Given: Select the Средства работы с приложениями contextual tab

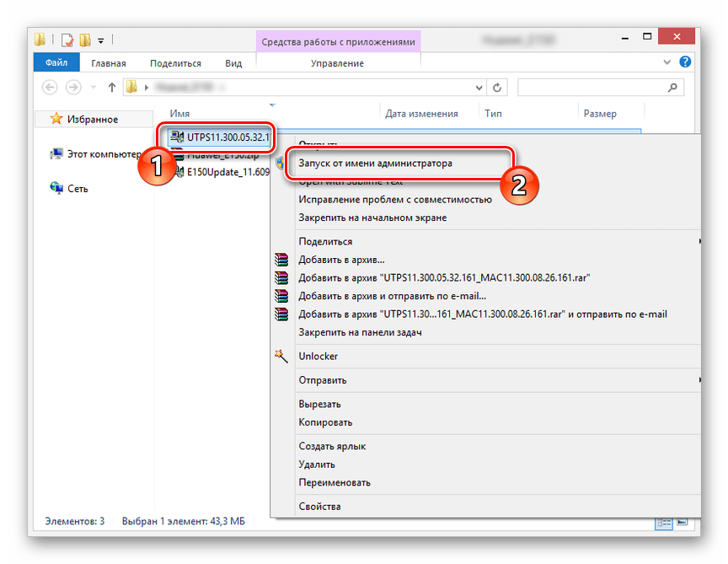Looking at the screenshot, I should click(338, 42).
